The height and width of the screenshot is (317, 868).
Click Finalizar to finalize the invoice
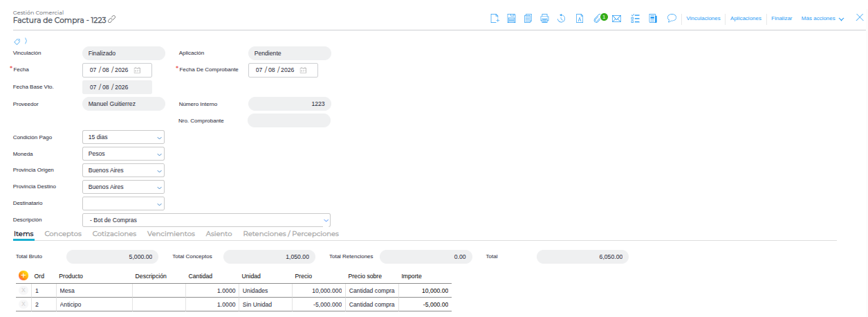(x=782, y=19)
